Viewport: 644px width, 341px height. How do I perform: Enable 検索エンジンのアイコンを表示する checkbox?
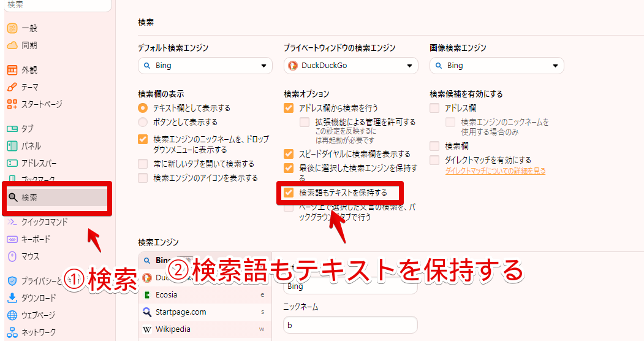coord(143,178)
